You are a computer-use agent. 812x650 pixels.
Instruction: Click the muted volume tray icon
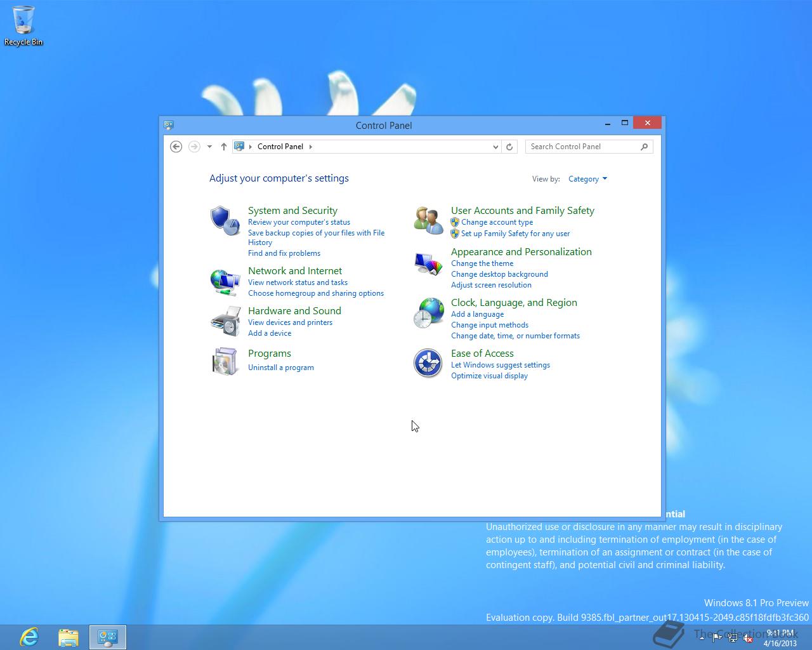click(x=748, y=638)
